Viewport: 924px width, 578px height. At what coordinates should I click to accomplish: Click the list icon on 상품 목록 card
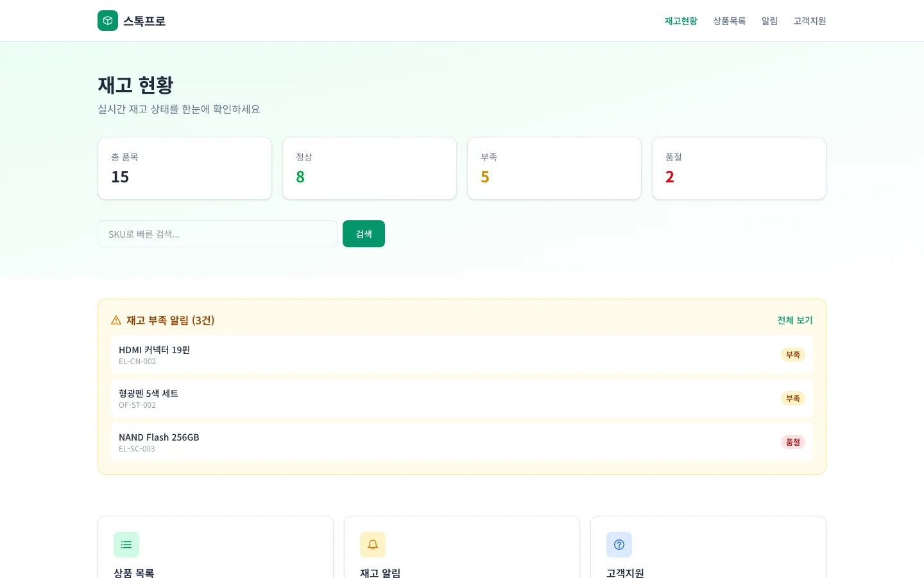(x=126, y=544)
